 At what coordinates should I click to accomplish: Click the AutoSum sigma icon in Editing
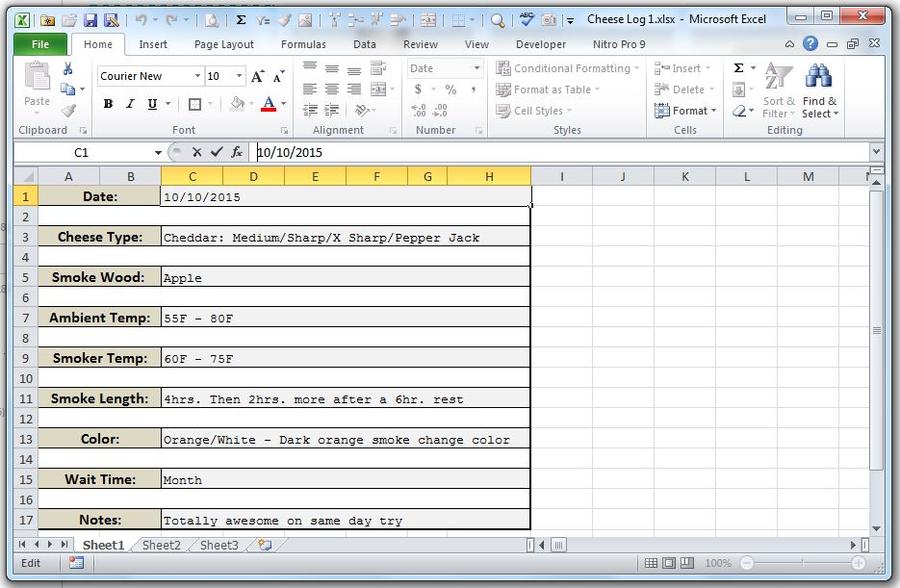click(739, 68)
